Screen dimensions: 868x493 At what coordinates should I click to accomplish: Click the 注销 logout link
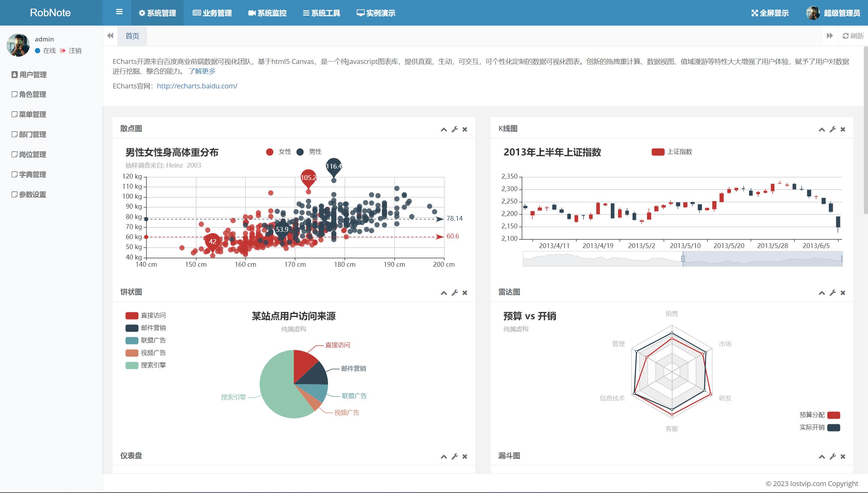tap(75, 51)
